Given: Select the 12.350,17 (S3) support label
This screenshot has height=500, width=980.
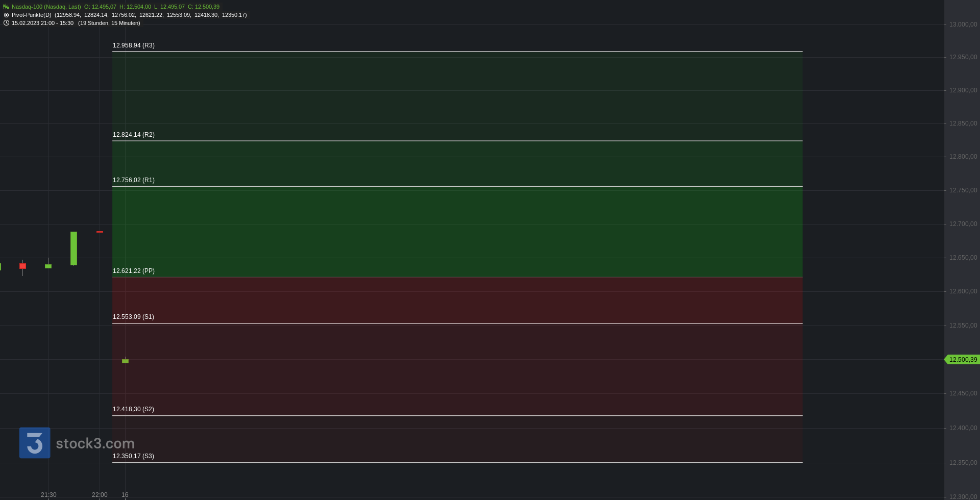Looking at the screenshot, I should [x=134, y=456].
